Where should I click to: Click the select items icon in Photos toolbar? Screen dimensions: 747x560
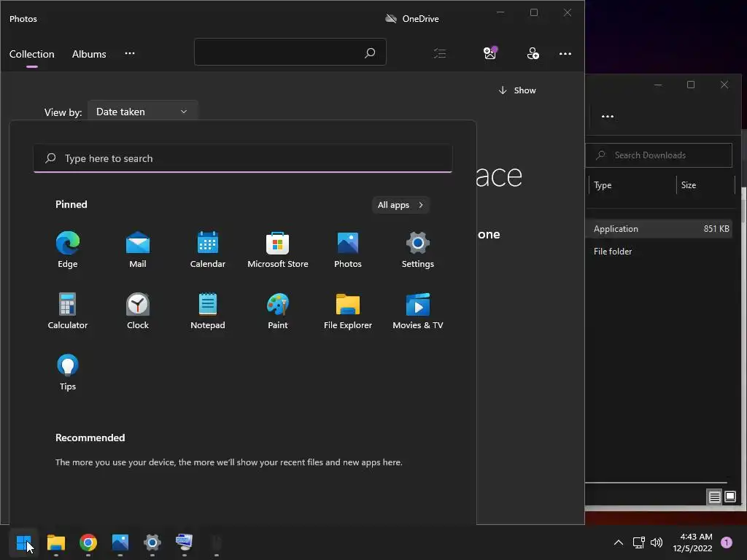[440, 53]
